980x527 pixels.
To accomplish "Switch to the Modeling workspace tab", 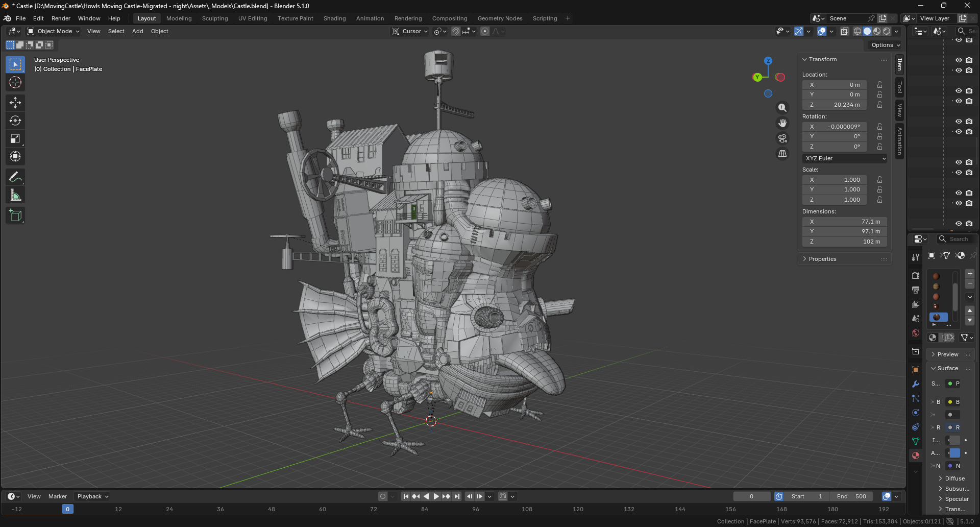I will coord(179,18).
